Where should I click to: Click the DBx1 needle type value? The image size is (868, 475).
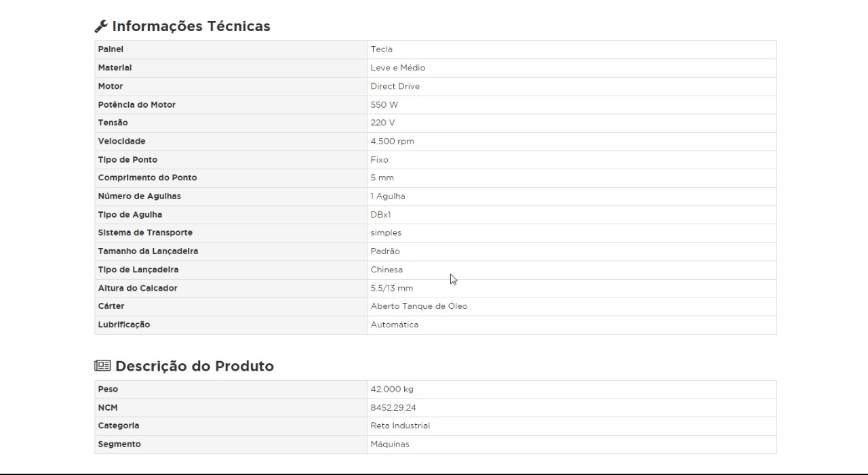[380, 215]
